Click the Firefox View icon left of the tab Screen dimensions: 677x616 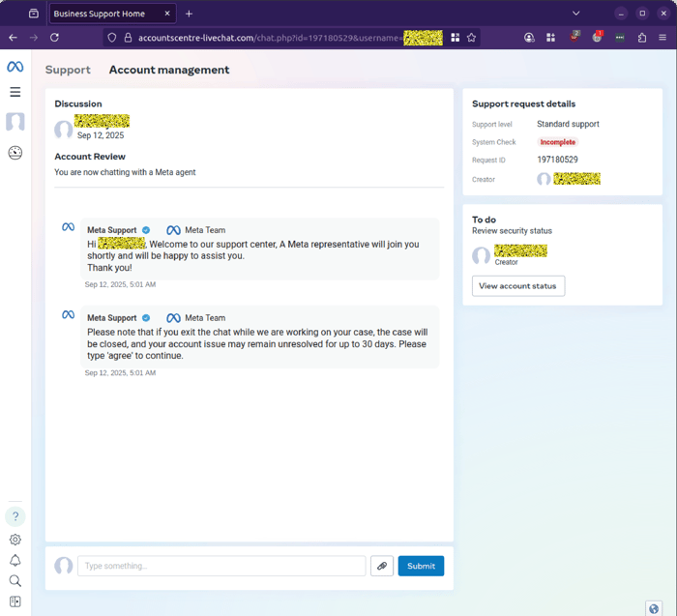coord(34,14)
